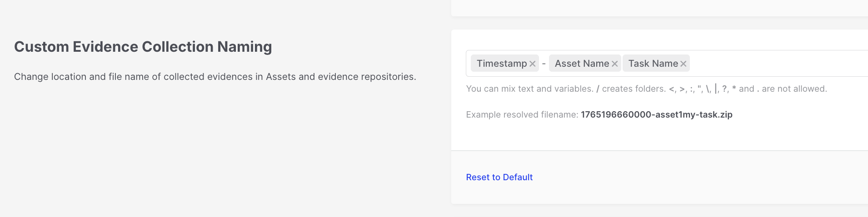Click the helper text about mixing variables
Screen dimensions: 868x217
tap(529, 89)
